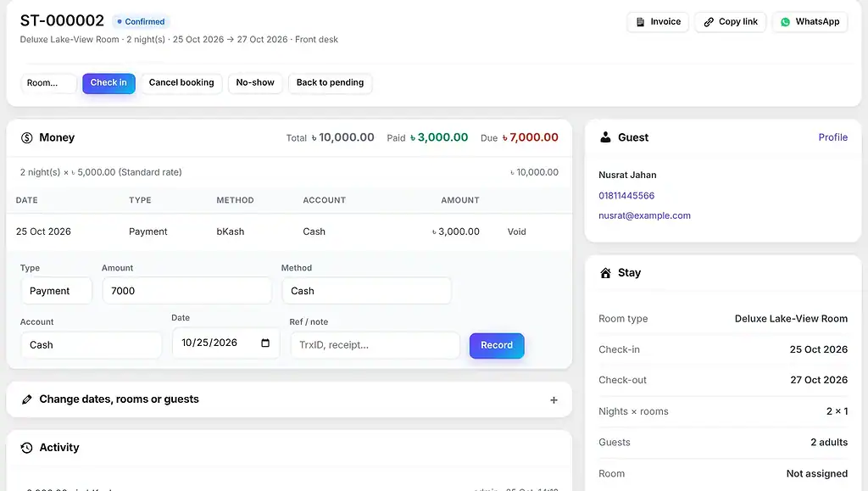Click the Activity section heading
This screenshot has width=868, height=491.
(x=59, y=447)
